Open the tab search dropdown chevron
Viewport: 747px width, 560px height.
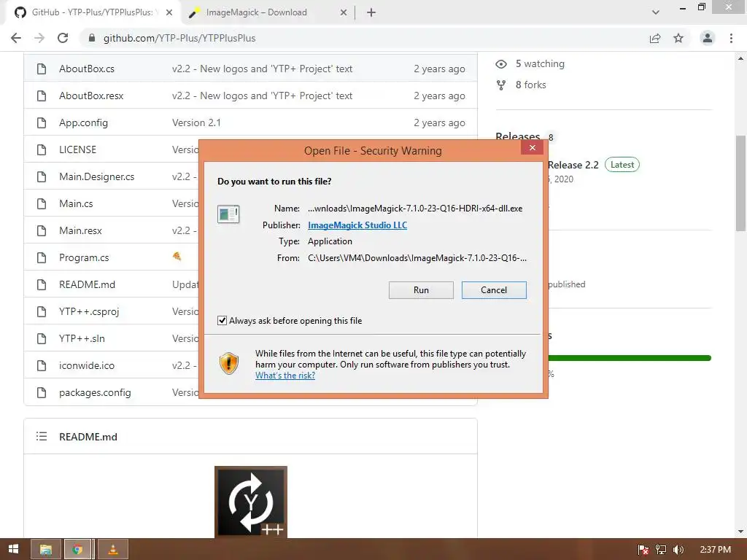[x=656, y=12]
